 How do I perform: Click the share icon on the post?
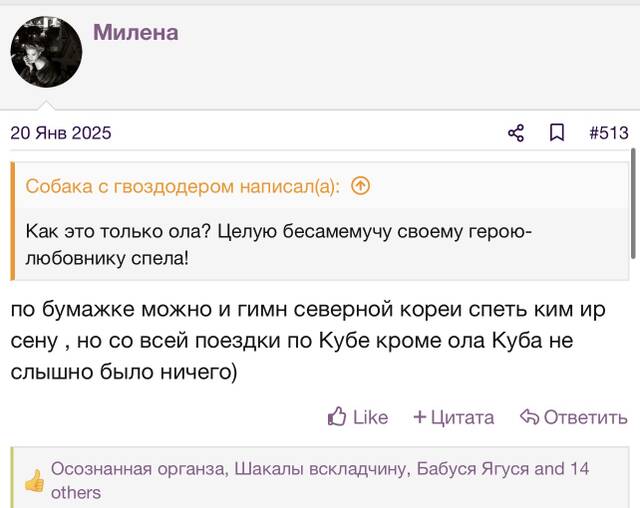point(516,133)
